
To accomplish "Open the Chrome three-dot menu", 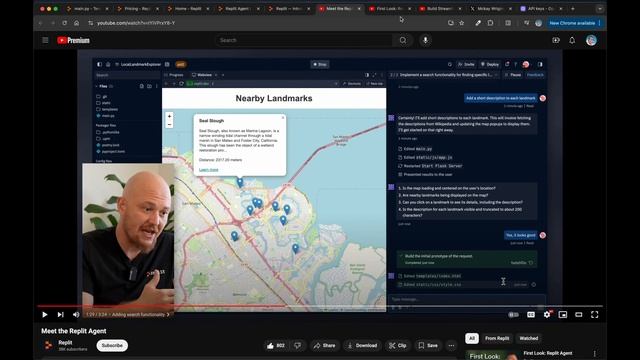I will [600, 23].
